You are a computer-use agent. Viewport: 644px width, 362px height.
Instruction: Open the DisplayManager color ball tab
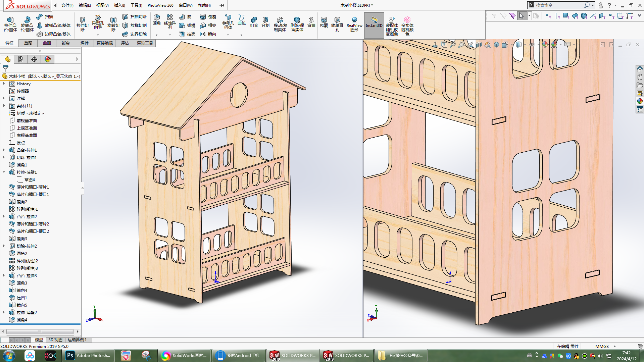(x=48, y=59)
